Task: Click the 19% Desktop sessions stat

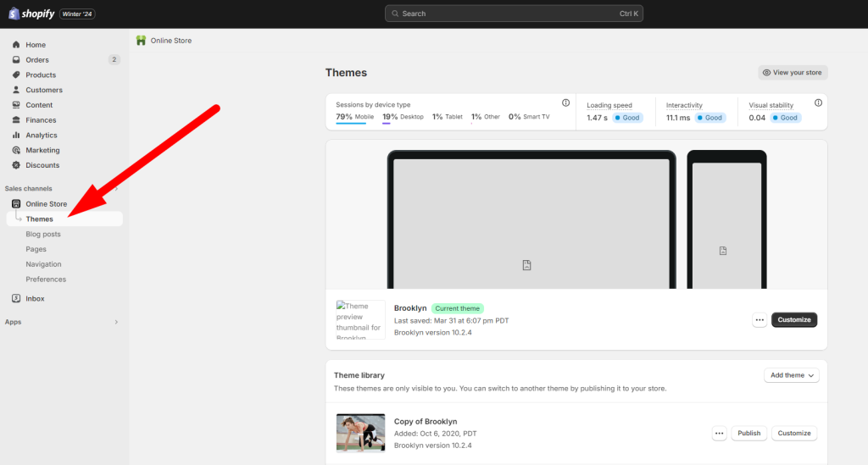Action: [x=403, y=117]
